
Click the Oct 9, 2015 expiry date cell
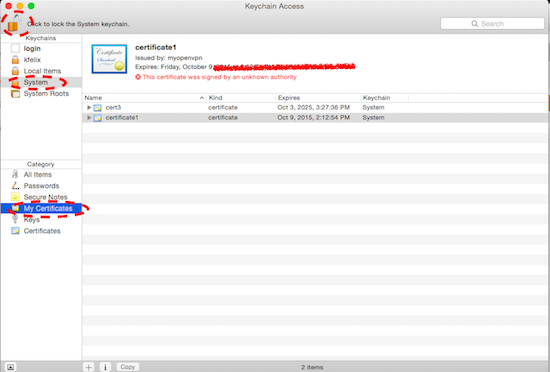pos(314,117)
